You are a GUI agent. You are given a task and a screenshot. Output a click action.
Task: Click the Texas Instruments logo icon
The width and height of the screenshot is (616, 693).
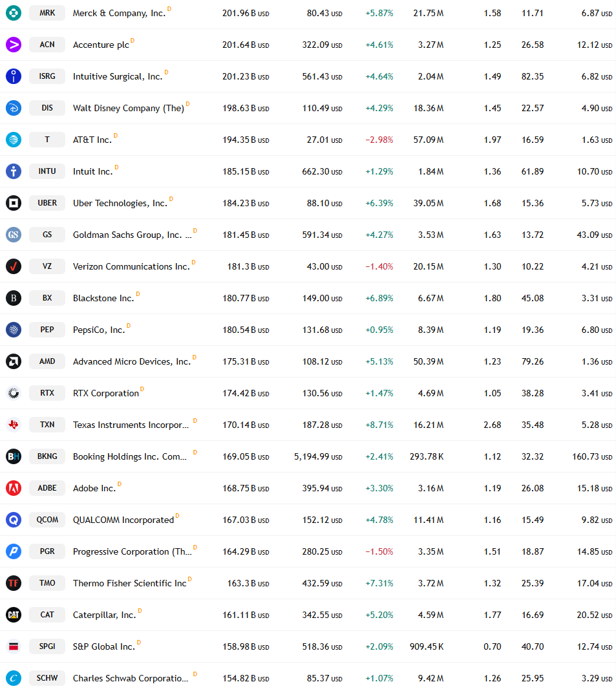(14, 425)
